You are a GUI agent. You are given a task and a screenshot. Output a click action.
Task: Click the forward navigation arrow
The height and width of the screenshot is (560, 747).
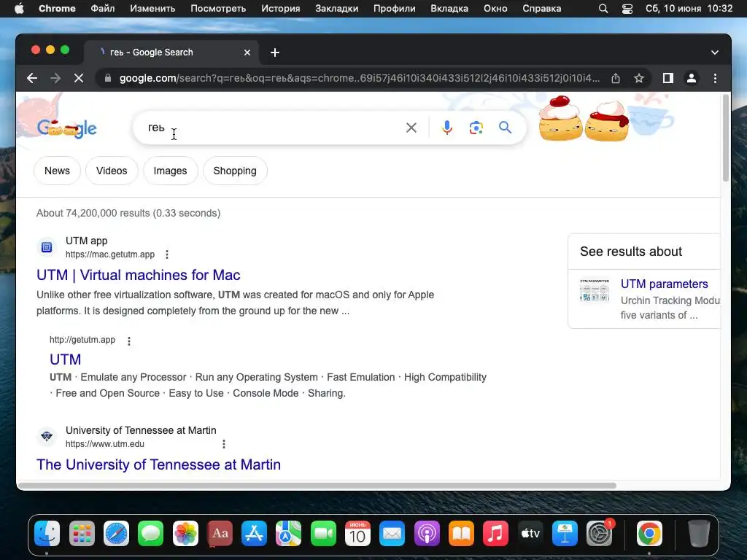[55, 78]
